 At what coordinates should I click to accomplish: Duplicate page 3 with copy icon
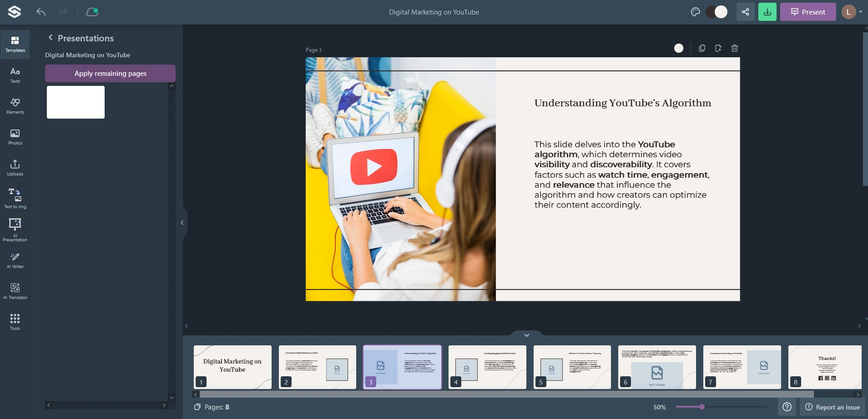coord(702,48)
